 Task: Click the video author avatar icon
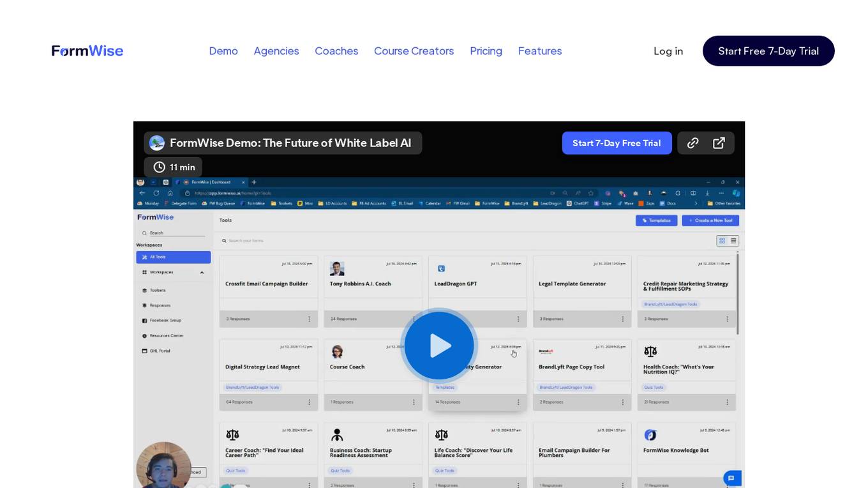[x=157, y=143]
